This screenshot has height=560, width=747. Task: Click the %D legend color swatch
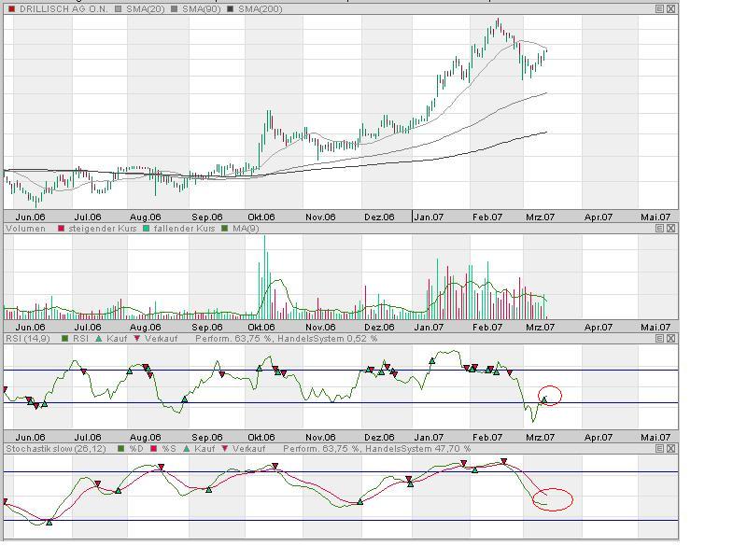coord(121,449)
